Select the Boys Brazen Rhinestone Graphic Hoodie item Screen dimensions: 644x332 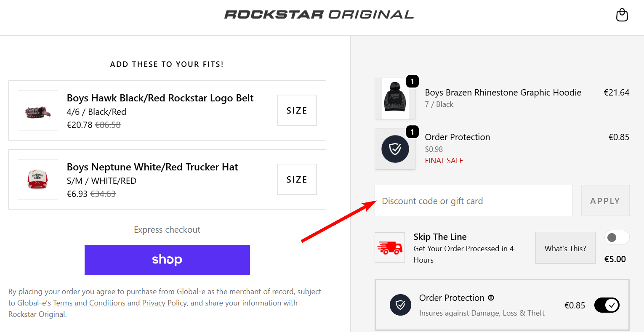click(503, 92)
